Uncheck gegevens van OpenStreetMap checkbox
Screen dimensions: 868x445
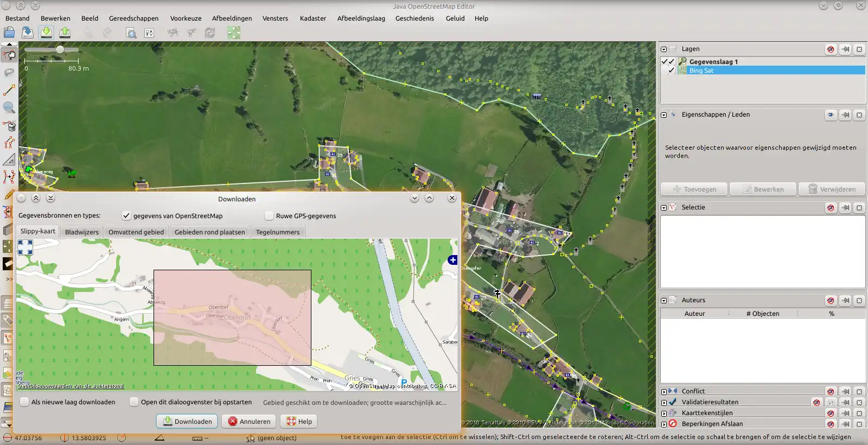pyautogui.click(x=126, y=216)
